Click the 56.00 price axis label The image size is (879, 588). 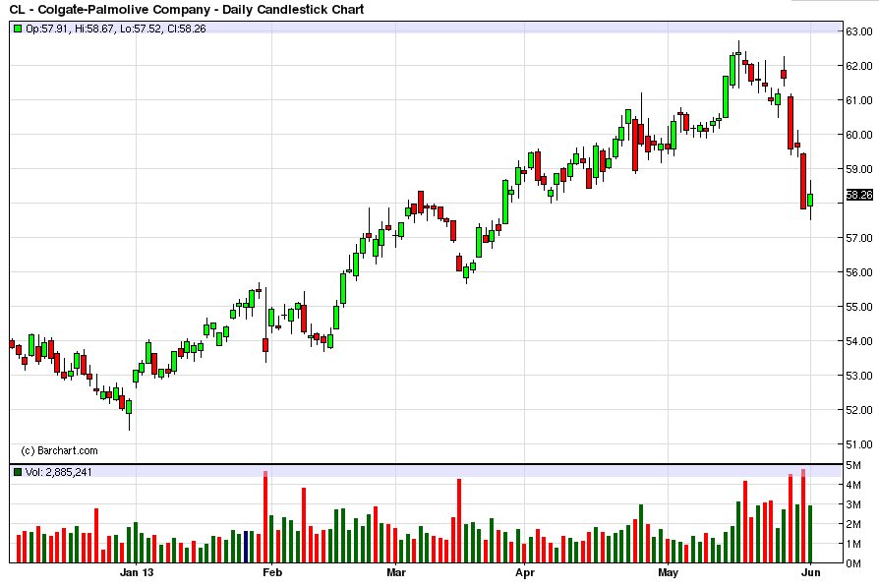pos(858,272)
